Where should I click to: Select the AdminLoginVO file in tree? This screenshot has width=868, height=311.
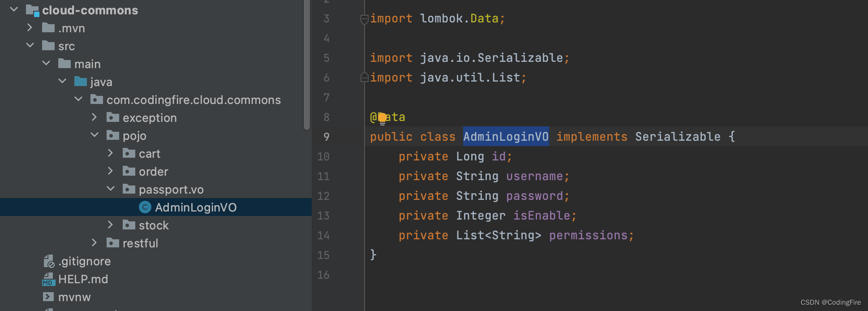(x=195, y=207)
